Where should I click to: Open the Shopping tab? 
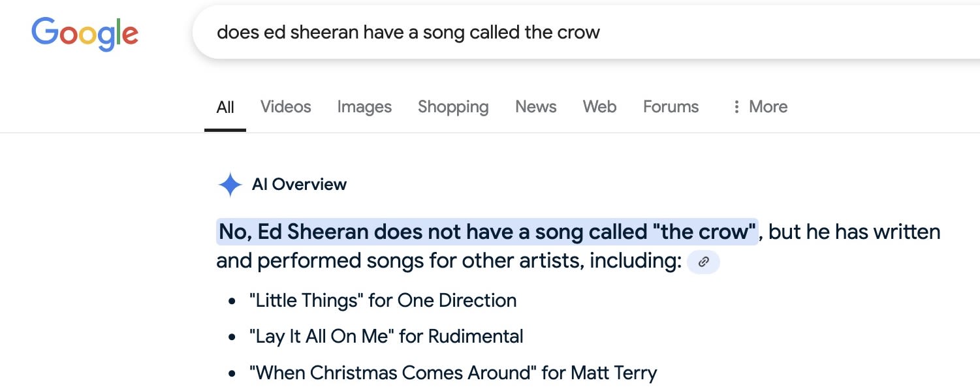[x=453, y=107]
